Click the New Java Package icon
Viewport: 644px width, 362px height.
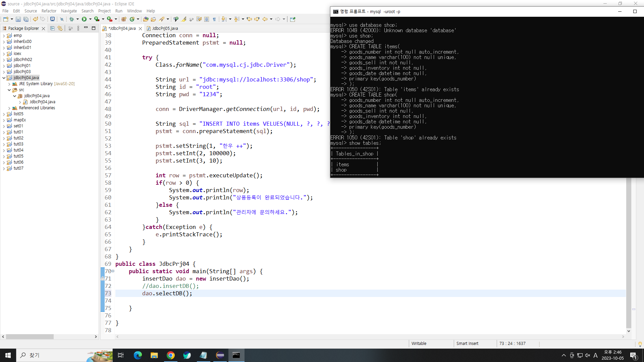click(x=124, y=19)
